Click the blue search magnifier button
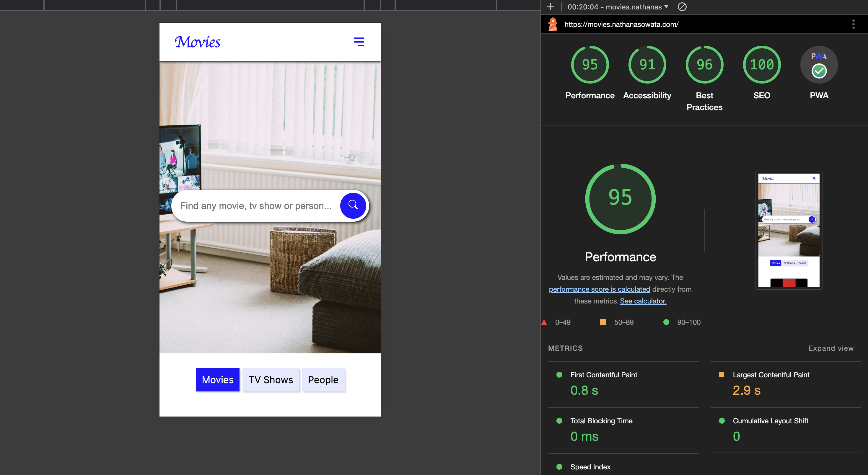Image resolution: width=868 pixels, height=475 pixels. click(353, 205)
